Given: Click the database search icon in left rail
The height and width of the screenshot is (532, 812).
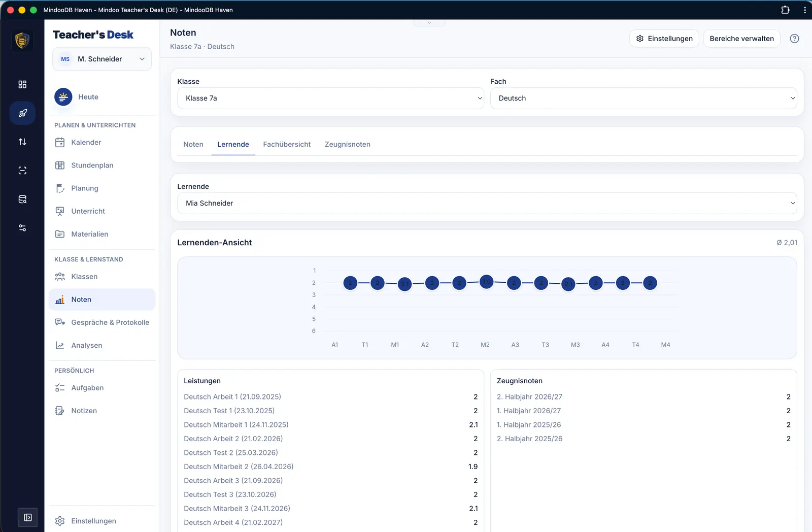Looking at the screenshot, I should 22,199.
